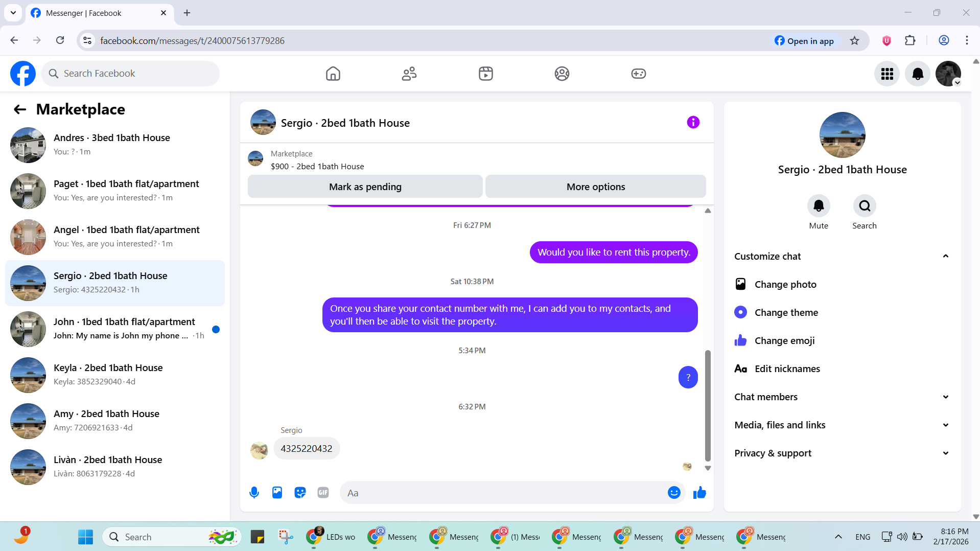Bookmark page with star icon
The height and width of the screenshot is (551, 980).
pyautogui.click(x=854, y=41)
